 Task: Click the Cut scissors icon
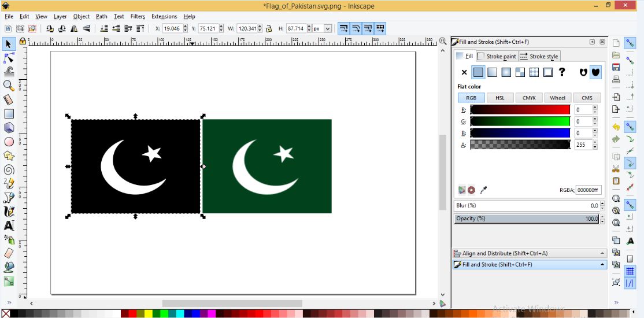(x=616, y=169)
